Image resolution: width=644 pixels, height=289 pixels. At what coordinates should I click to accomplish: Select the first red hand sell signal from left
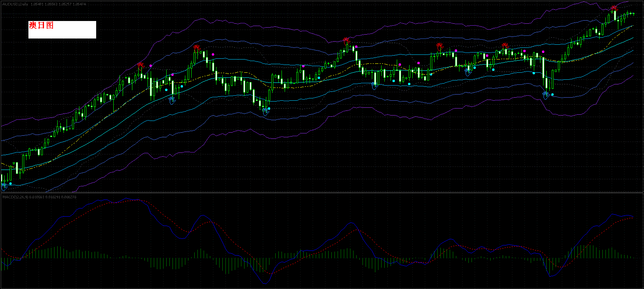[141, 65]
